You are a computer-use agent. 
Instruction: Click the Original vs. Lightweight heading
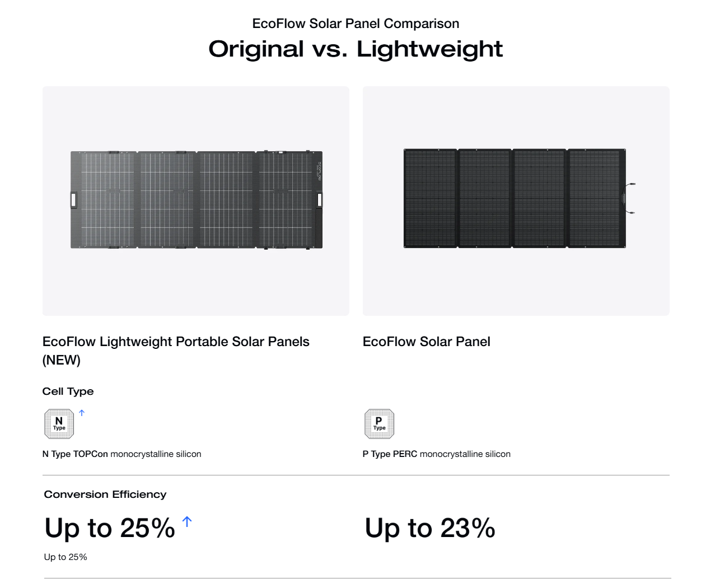tap(356, 49)
